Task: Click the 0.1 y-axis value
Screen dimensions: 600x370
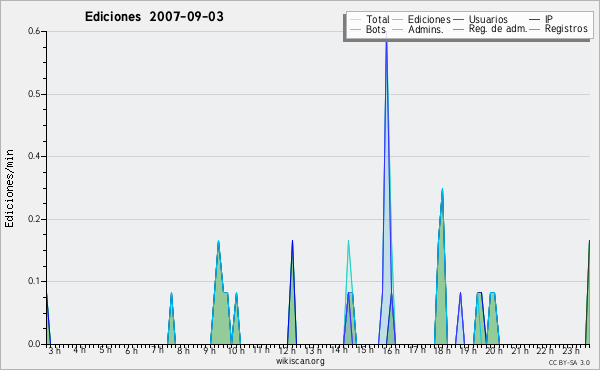Action: coord(34,282)
